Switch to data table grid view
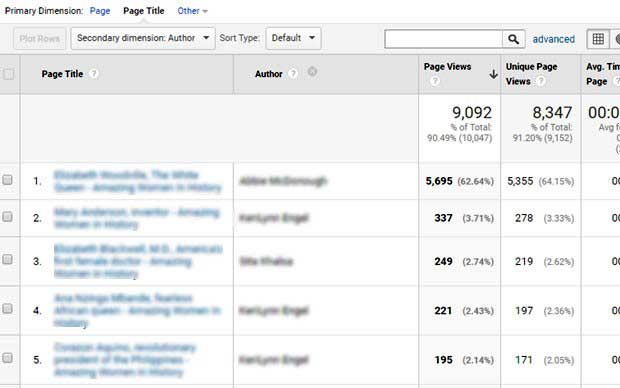Screen dimensions: 620x388 598,39
